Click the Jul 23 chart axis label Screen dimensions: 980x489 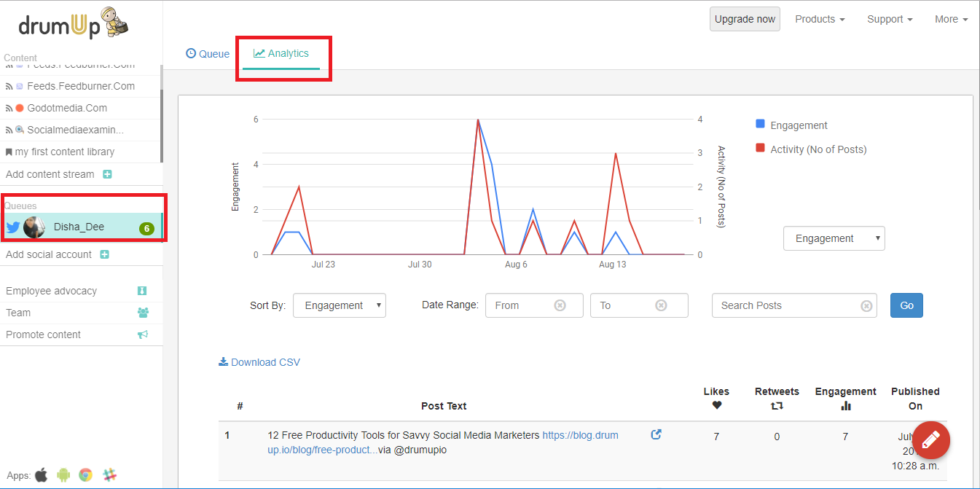tap(323, 265)
